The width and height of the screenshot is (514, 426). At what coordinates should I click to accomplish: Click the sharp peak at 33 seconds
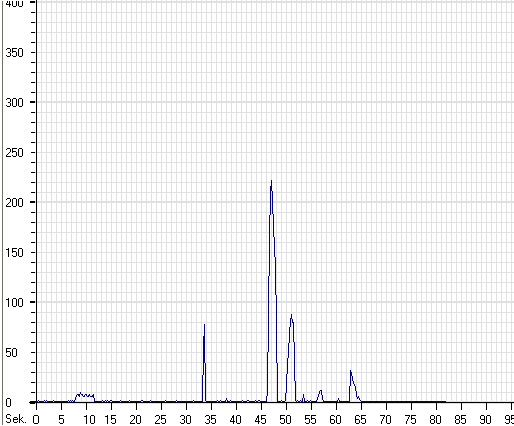pos(204,325)
